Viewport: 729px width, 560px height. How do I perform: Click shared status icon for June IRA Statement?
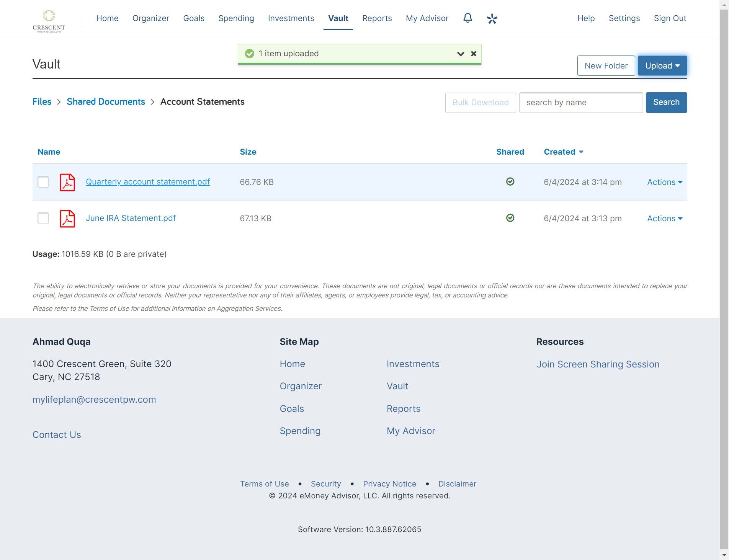510,218
